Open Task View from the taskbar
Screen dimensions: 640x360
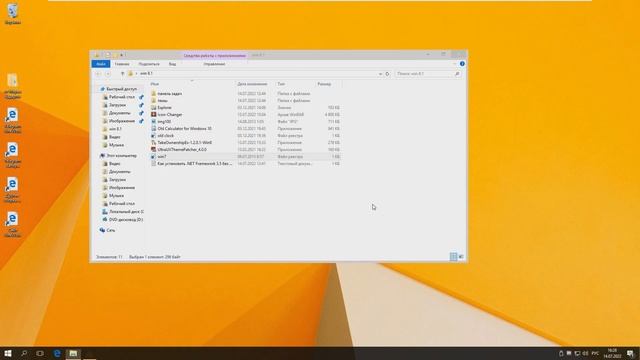click(40, 353)
